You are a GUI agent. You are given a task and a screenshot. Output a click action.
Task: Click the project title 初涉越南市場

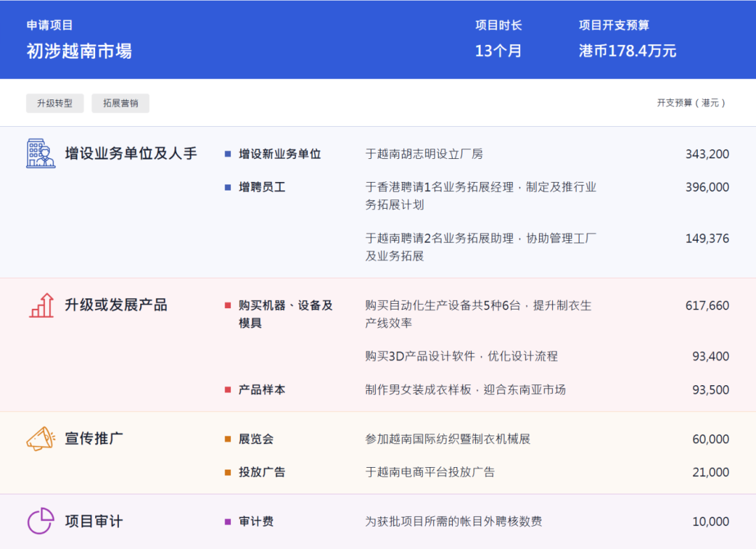79,51
